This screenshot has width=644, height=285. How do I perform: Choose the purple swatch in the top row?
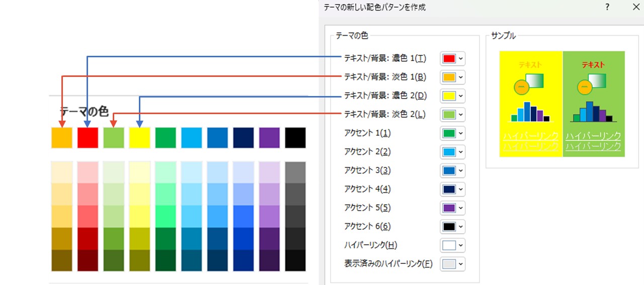pyautogui.click(x=269, y=138)
